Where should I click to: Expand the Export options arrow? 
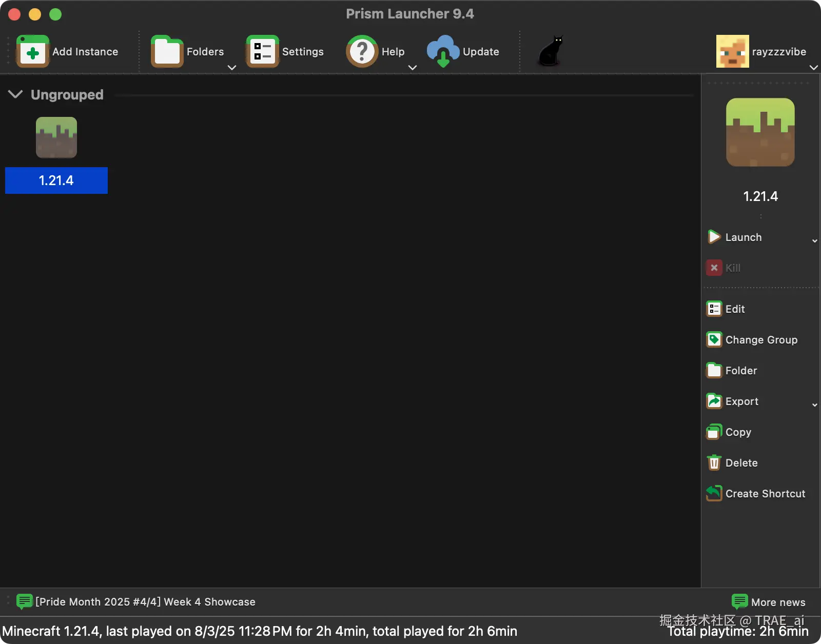click(x=815, y=405)
